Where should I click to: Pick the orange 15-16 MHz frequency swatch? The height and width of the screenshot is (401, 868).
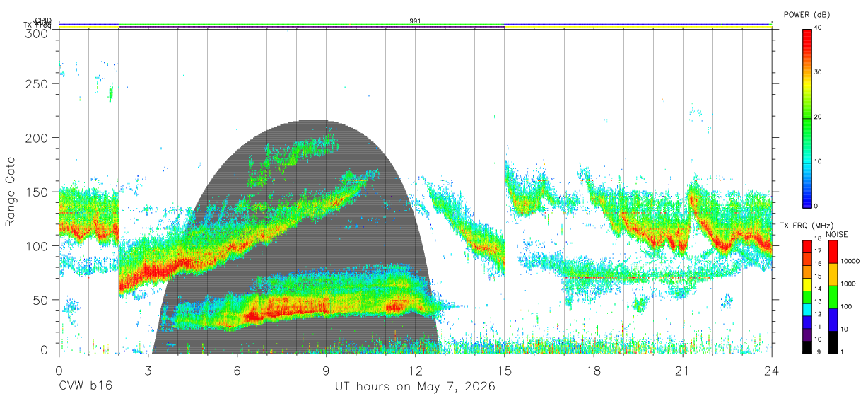pyautogui.click(x=807, y=272)
